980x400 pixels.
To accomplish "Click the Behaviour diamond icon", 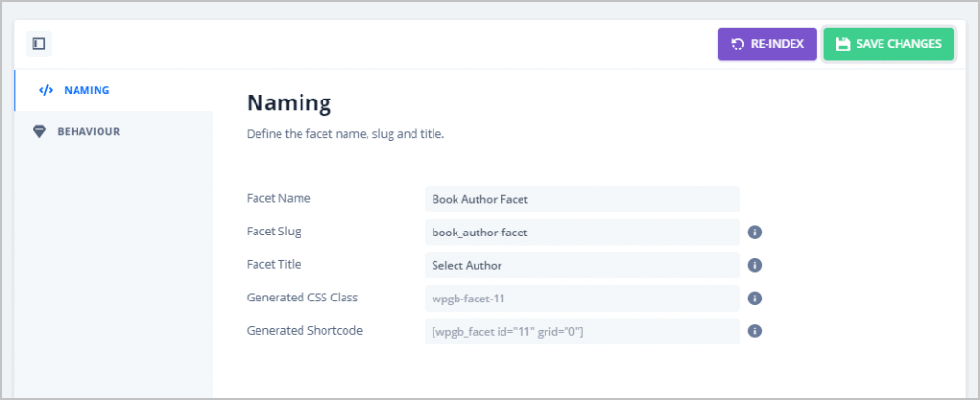I will (39, 132).
